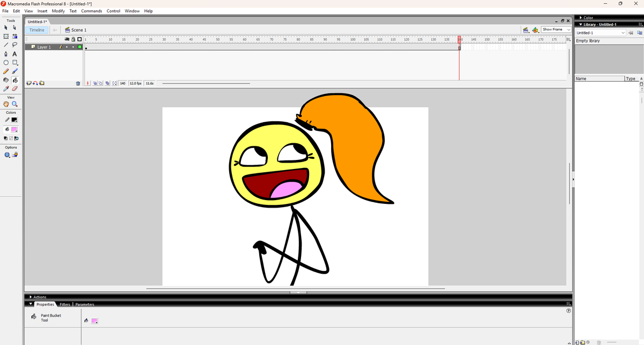Open Library panel options menu
Image resolution: width=644 pixels, height=345 pixels.
[x=640, y=24]
